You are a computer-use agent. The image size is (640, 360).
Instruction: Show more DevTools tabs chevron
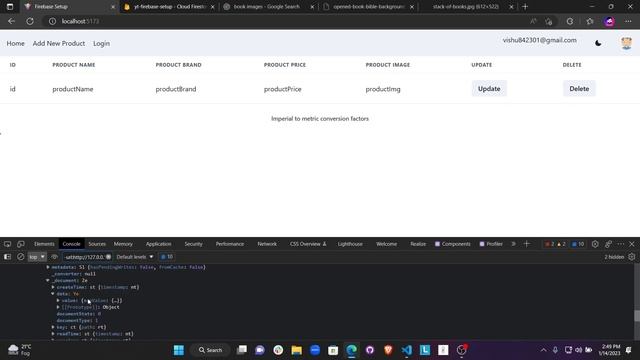coord(513,244)
